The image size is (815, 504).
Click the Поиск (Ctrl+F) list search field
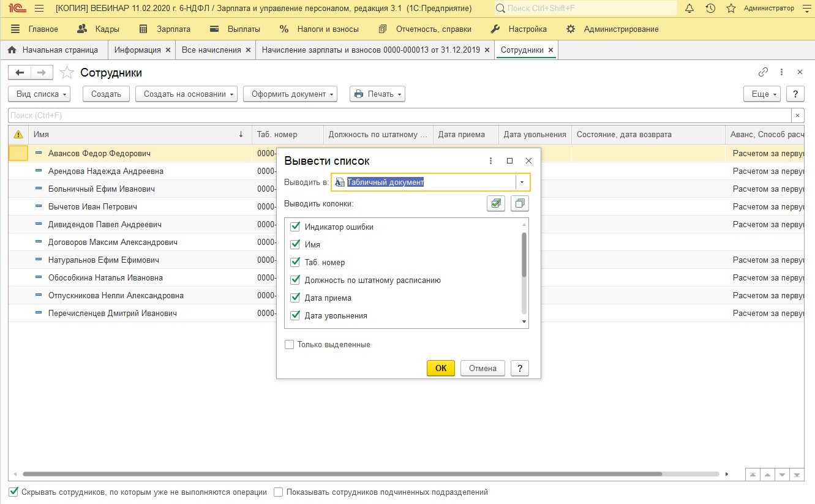pos(399,115)
